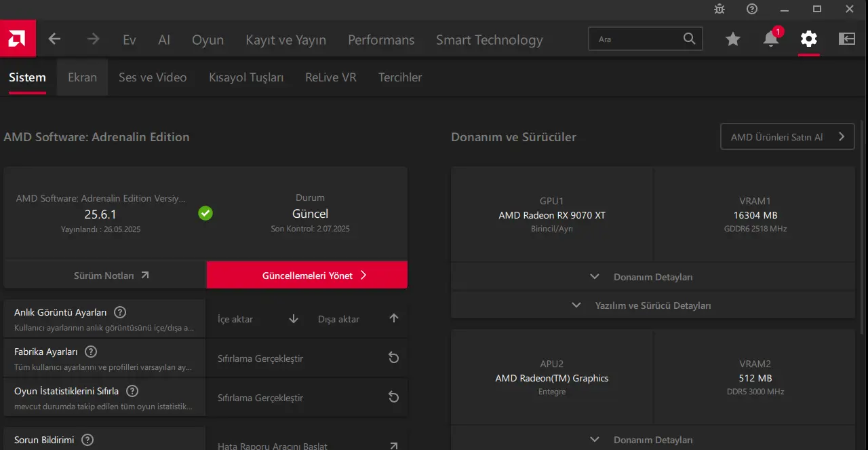Viewport: 868px width, 450px height.
Task: Select the Sistem sub-tab
Action: 27,77
